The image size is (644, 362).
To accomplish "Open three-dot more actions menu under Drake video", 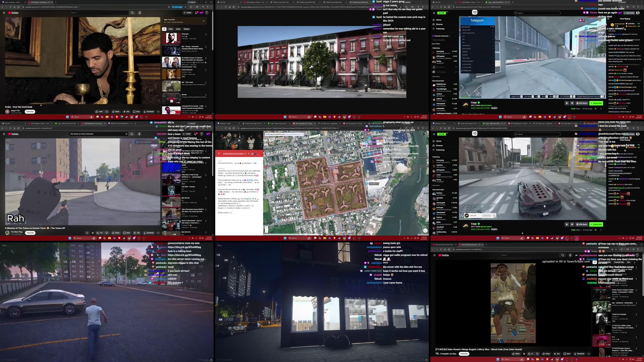I will pyautogui.click(x=158, y=111).
